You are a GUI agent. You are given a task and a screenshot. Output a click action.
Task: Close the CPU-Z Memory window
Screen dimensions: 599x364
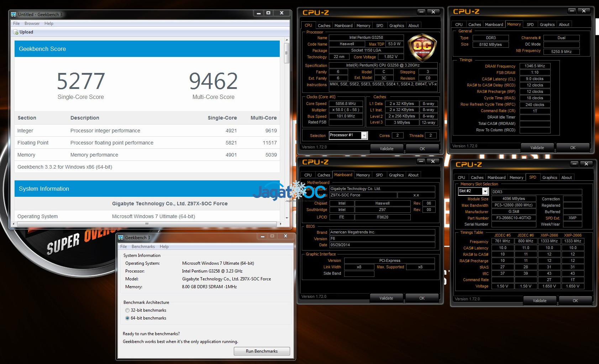point(584,11)
